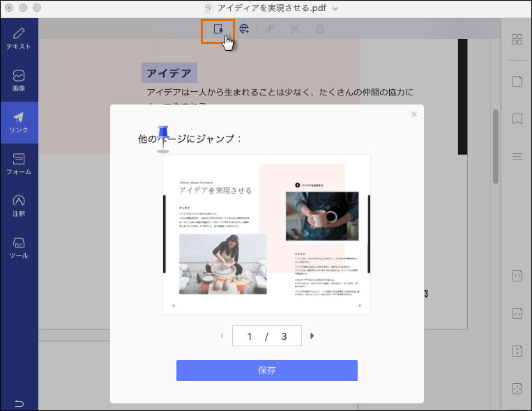
Task: Open the bookmarks panel icon
Action: click(517, 119)
